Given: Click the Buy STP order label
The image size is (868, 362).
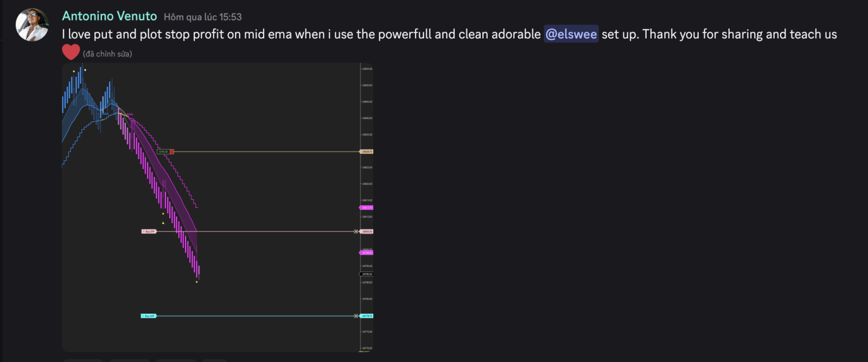Looking at the screenshot, I should (149, 232).
